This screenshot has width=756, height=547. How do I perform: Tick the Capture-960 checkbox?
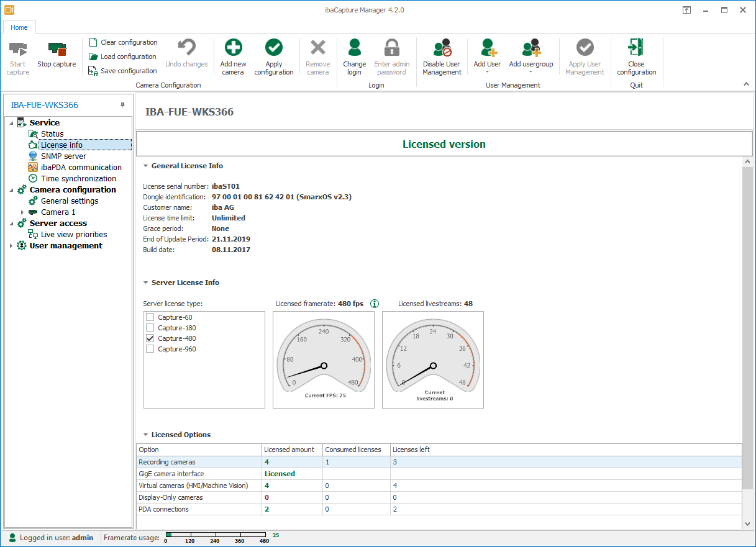click(150, 349)
